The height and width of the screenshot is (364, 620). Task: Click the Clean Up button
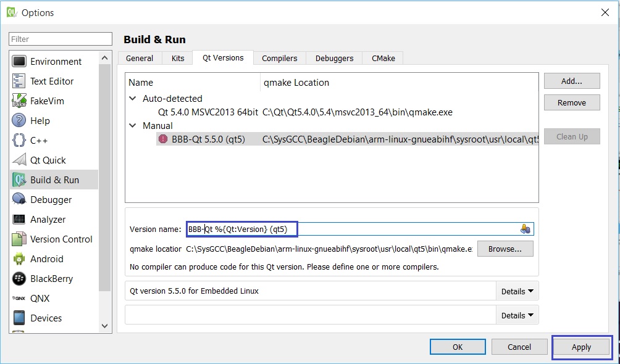pyautogui.click(x=572, y=137)
